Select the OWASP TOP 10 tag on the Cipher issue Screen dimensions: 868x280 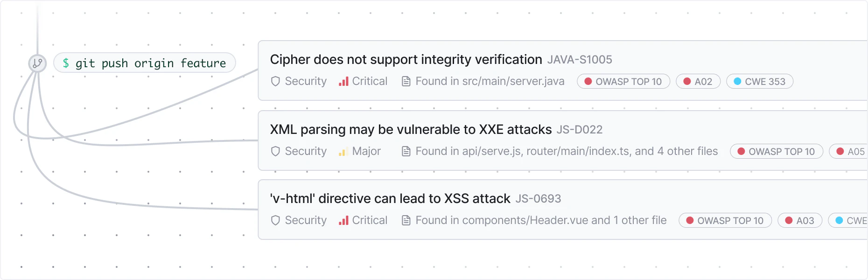[x=623, y=82]
